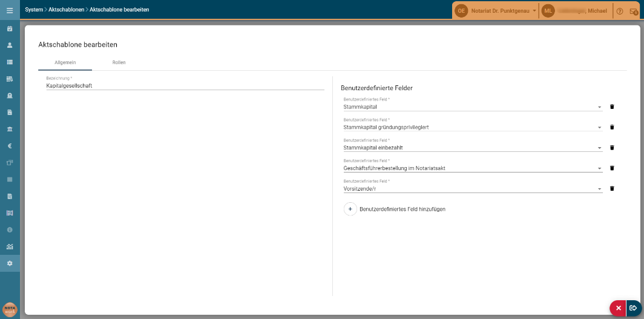Open the bar chart statistics sidebar icon
Viewport: 644px width, 319px height.
[x=10, y=246]
